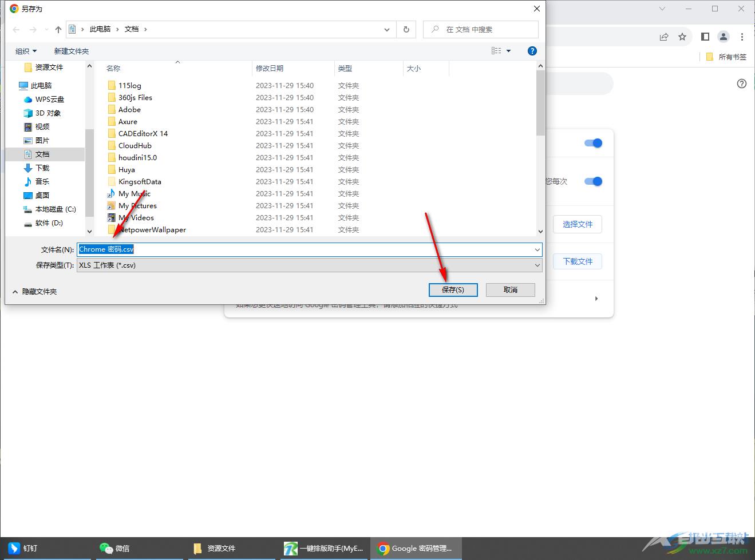
Task: Refresh the folder listing in the dialog
Action: point(406,29)
